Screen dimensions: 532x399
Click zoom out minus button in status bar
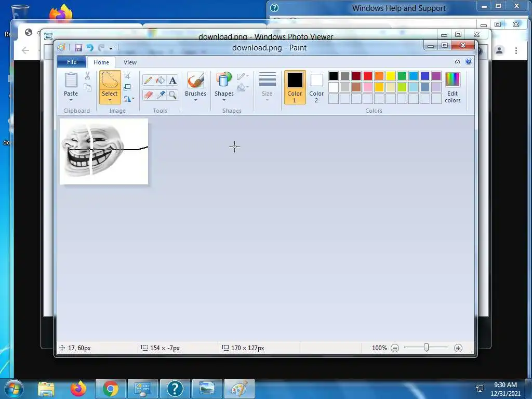tap(395, 348)
